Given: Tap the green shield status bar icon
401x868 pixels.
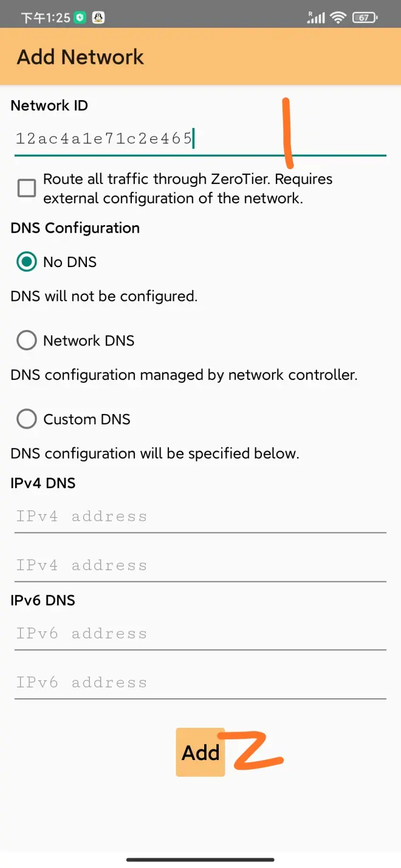Looking at the screenshot, I should click(80, 18).
